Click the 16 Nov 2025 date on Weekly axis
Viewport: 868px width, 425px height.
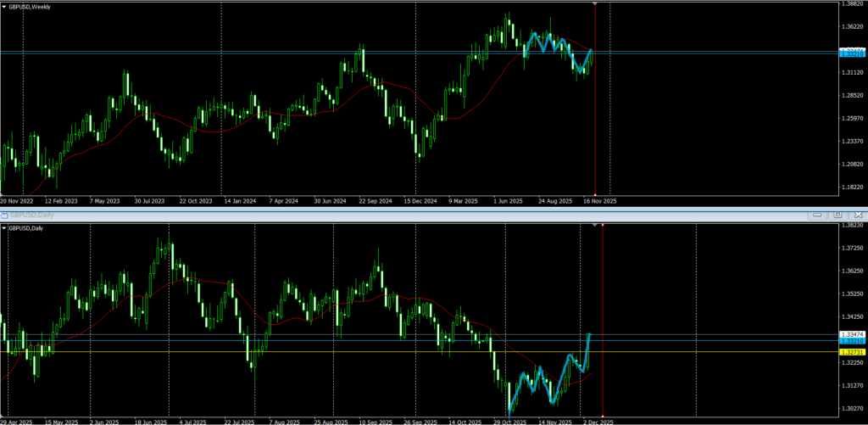pos(598,202)
